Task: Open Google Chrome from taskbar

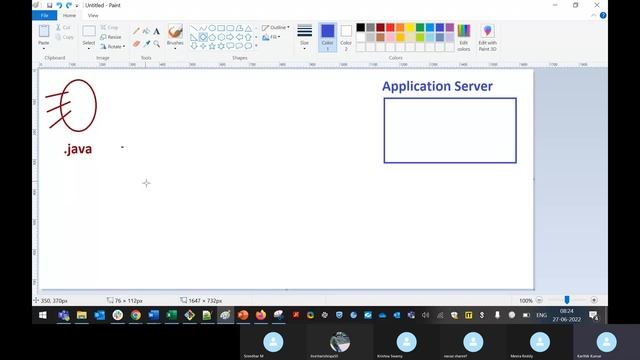Action: pyautogui.click(x=136, y=315)
